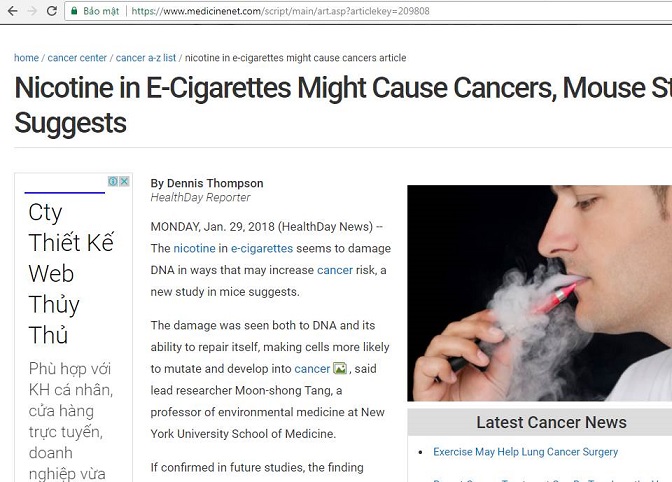Open 'Exercise May Help Lung Cancer Surgery'

tap(525, 452)
